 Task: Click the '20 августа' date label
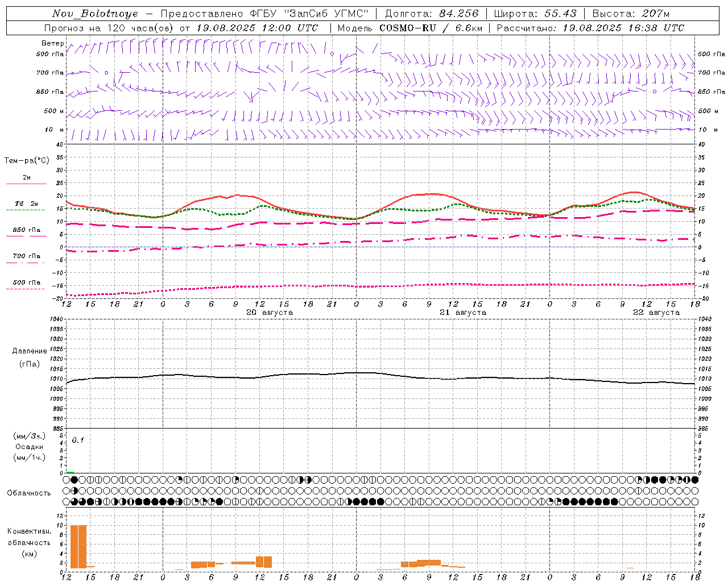click(x=270, y=312)
